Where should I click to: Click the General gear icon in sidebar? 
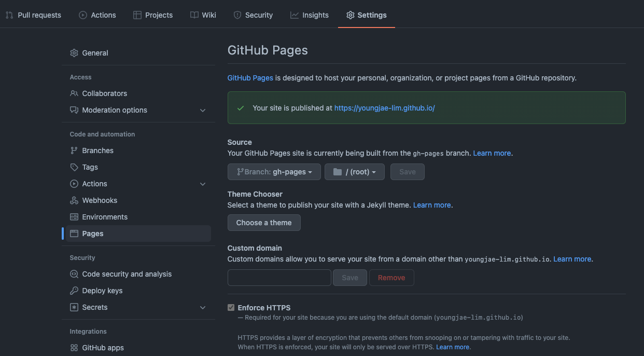[74, 53]
